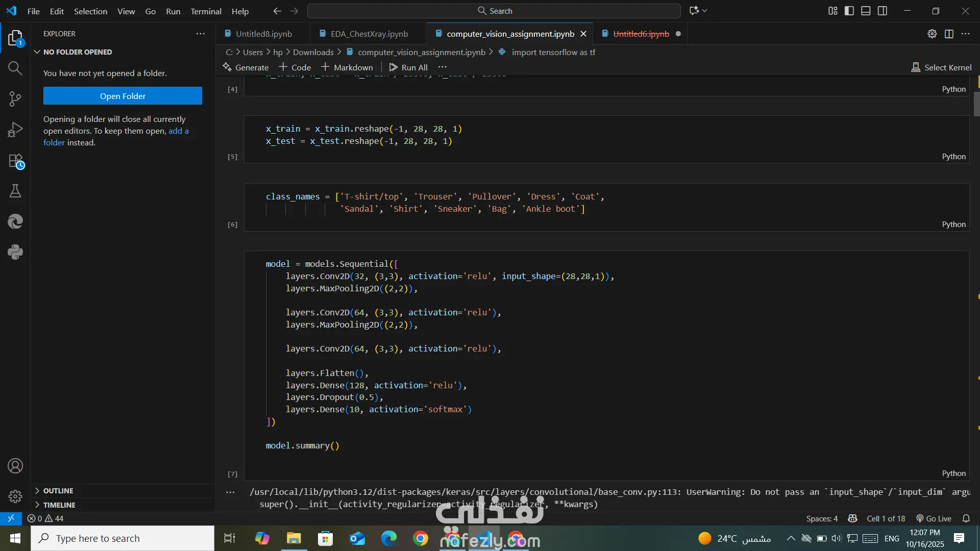Open the Extensions view
Screen dimensions: 980x551
(15, 161)
